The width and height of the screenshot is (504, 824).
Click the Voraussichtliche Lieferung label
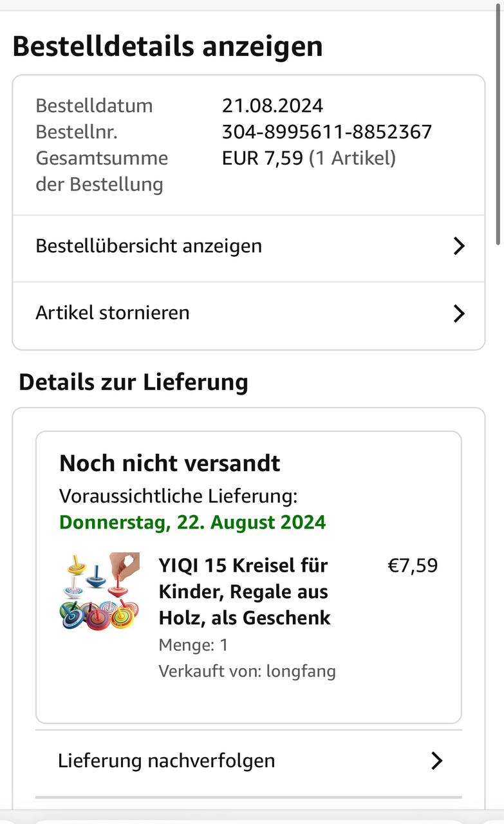point(178,496)
